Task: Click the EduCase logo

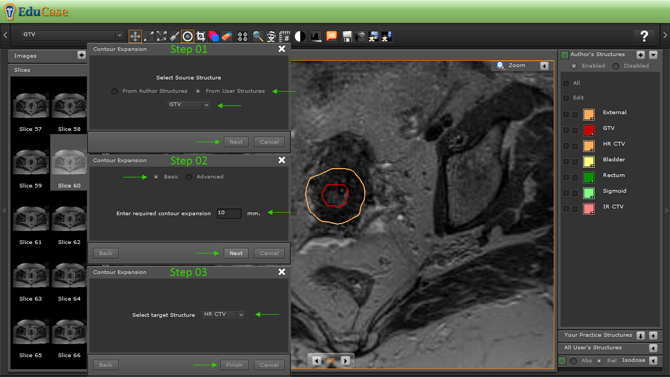Action: [36, 12]
